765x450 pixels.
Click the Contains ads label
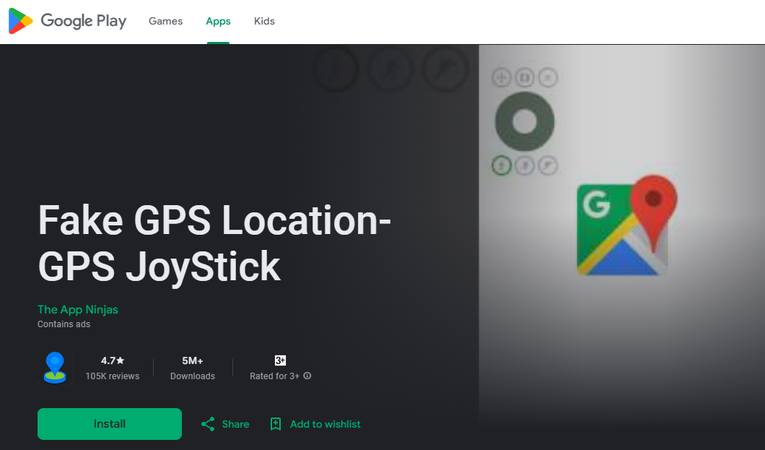click(x=64, y=324)
